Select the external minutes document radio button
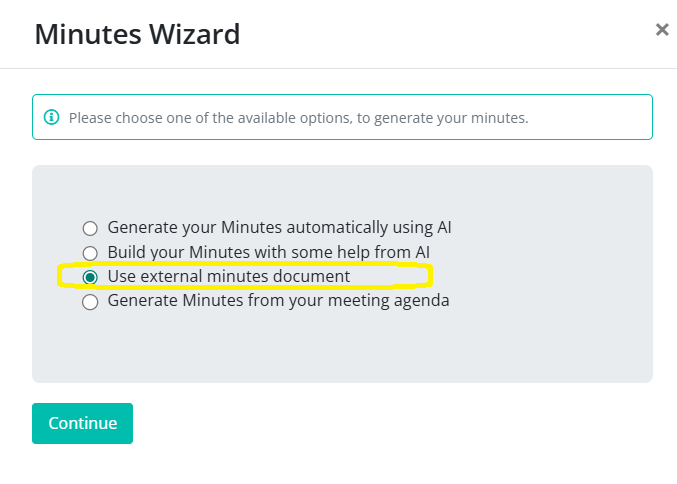This screenshot has width=677, height=484. (x=90, y=277)
